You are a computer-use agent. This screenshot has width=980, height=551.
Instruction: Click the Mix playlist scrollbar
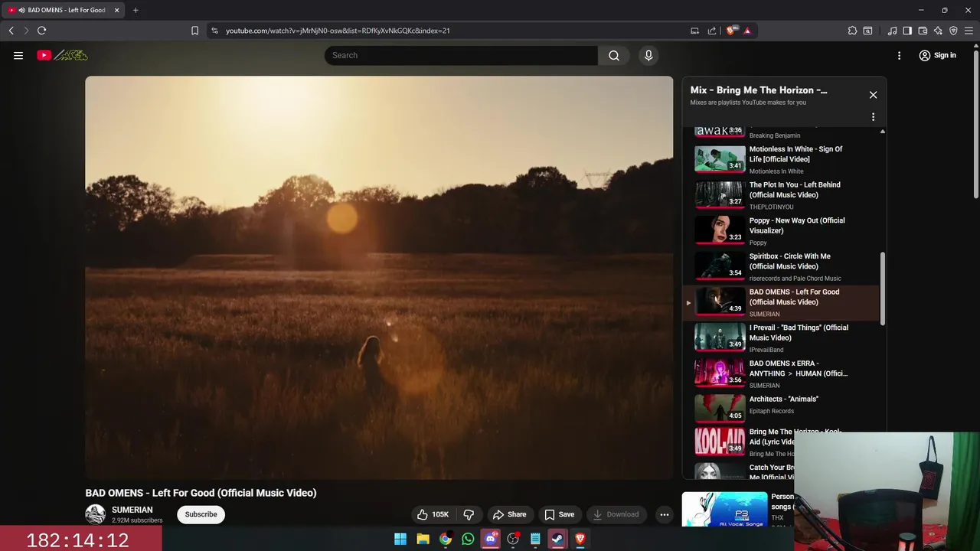coord(883,288)
